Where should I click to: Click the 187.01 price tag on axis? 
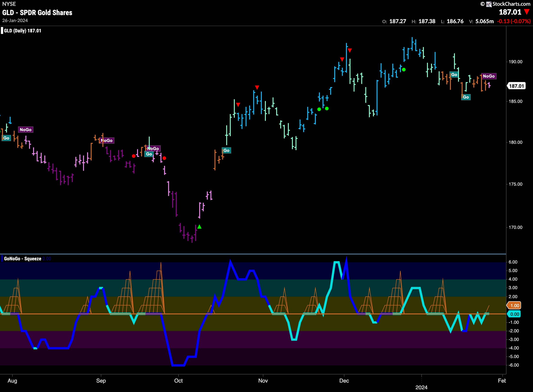[516, 86]
